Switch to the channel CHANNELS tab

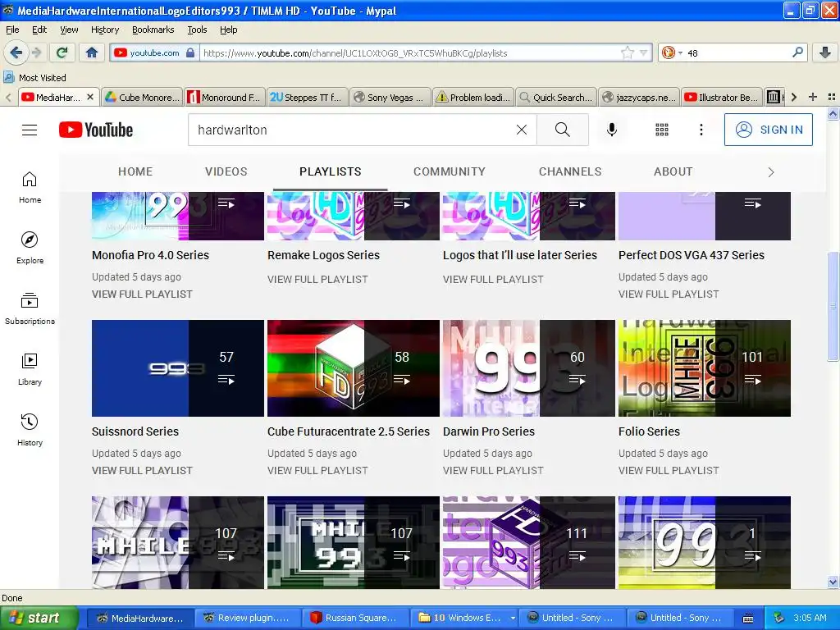coord(570,171)
